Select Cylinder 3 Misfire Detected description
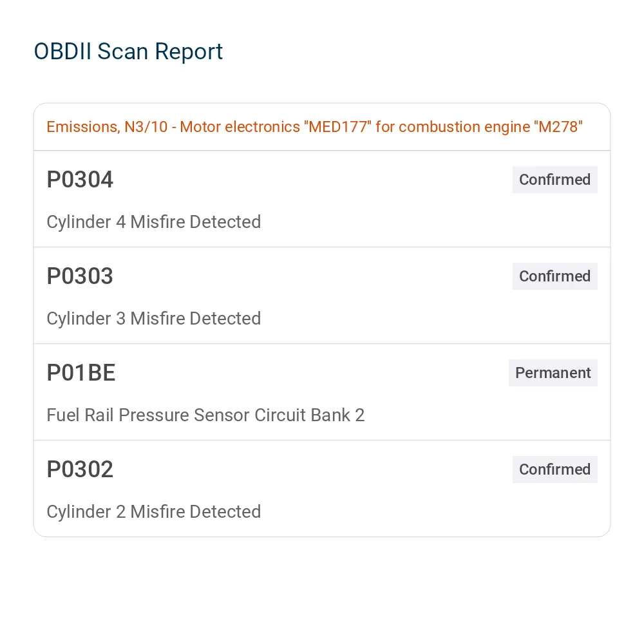Viewport: 644px width, 644px height. pos(154,319)
